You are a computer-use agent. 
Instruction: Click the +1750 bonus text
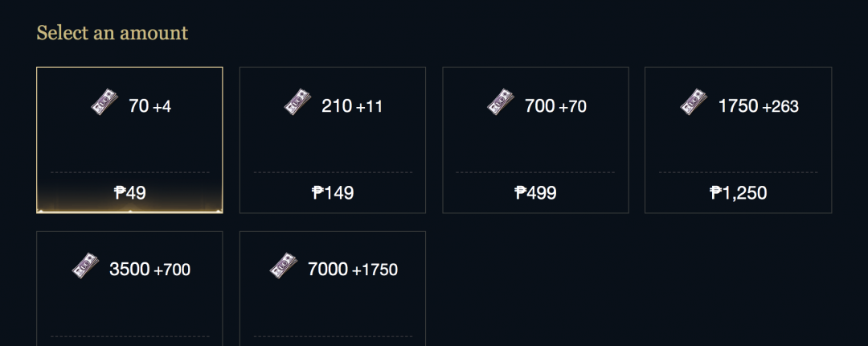[375, 270]
